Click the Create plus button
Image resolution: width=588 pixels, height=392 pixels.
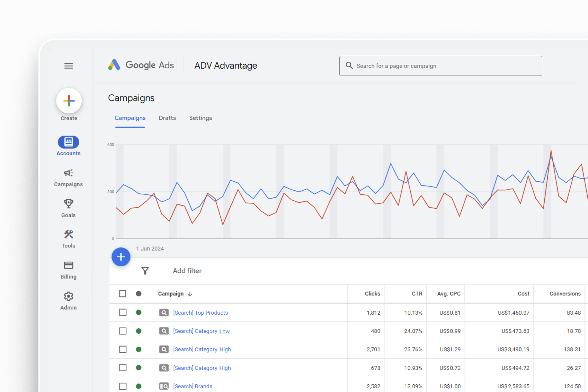point(69,101)
